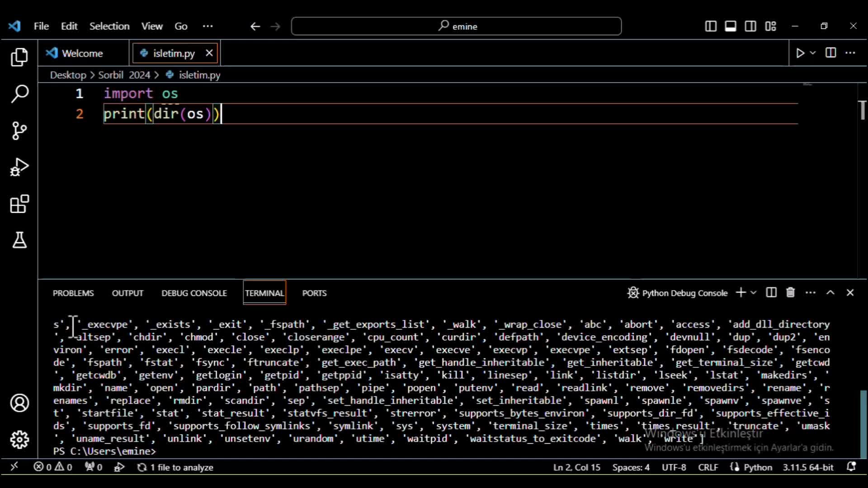The image size is (868, 488).
Task: Click Desktop in the breadcrumb
Action: click(68, 75)
